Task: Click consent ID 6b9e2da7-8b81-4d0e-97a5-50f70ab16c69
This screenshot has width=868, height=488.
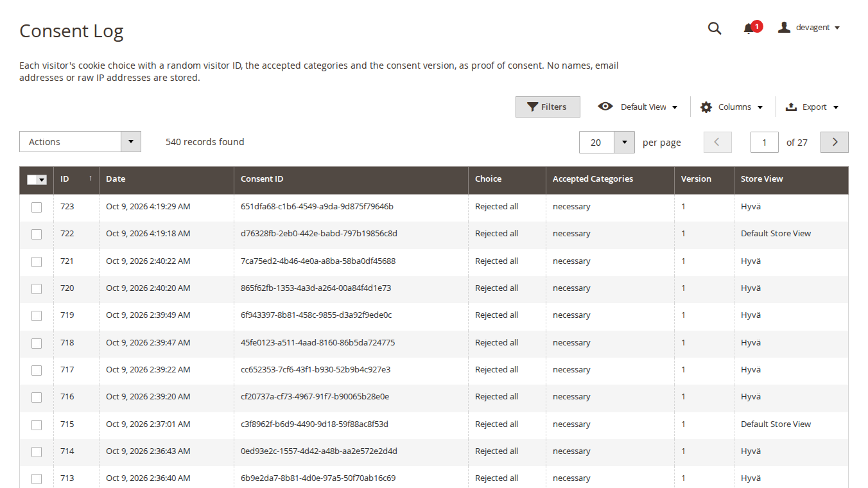Action: [x=318, y=478]
